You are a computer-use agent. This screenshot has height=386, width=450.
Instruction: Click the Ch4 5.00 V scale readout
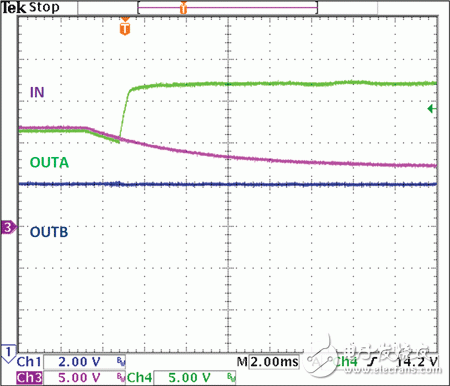pos(189,378)
